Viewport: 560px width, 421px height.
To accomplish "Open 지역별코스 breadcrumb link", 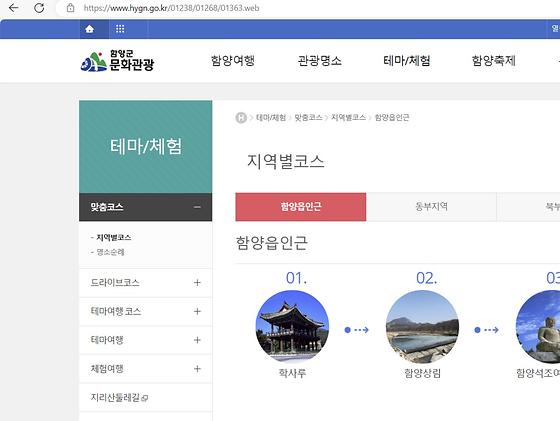I will (x=348, y=117).
